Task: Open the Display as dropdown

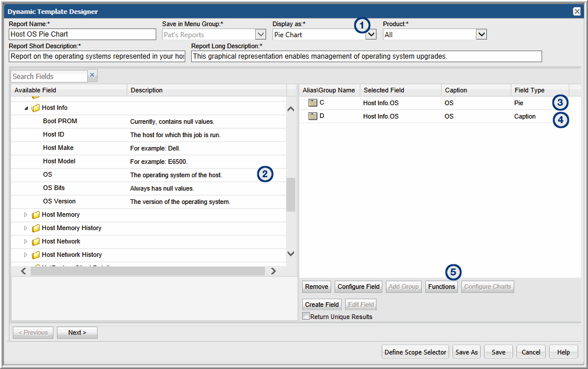Action: pos(371,35)
